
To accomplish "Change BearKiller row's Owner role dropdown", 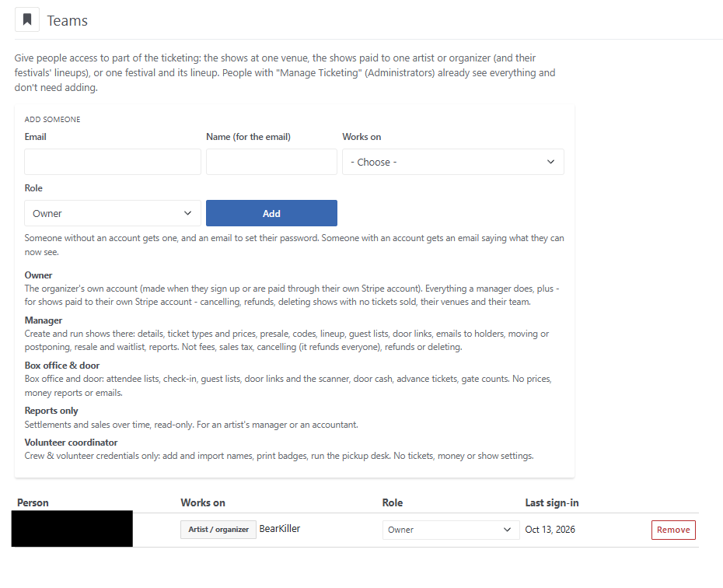I will click(x=450, y=530).
